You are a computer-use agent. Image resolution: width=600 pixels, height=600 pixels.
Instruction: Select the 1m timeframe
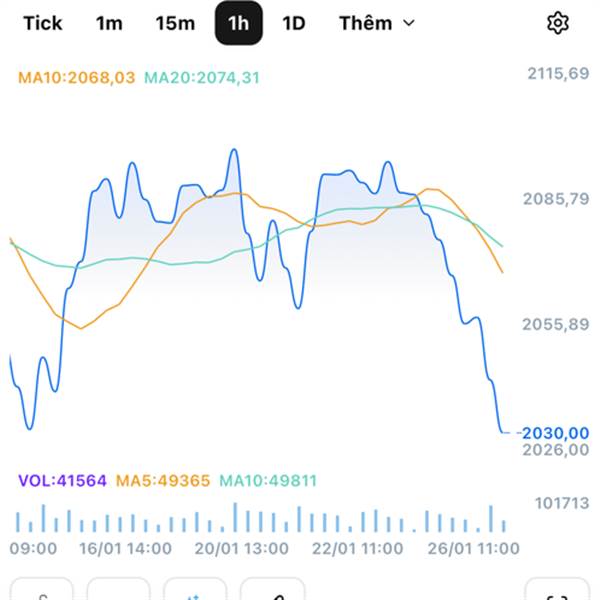click(109, 23)
